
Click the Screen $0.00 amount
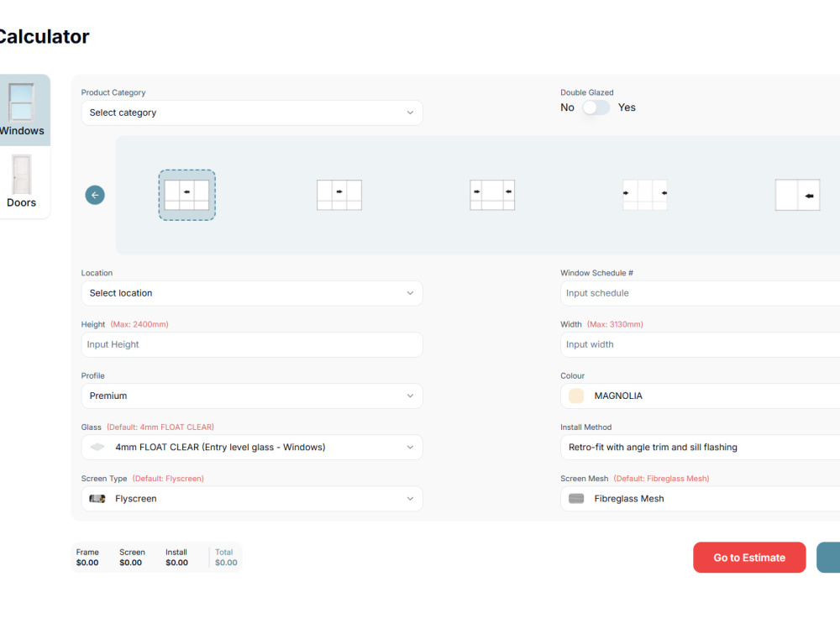tap(131, 563)
